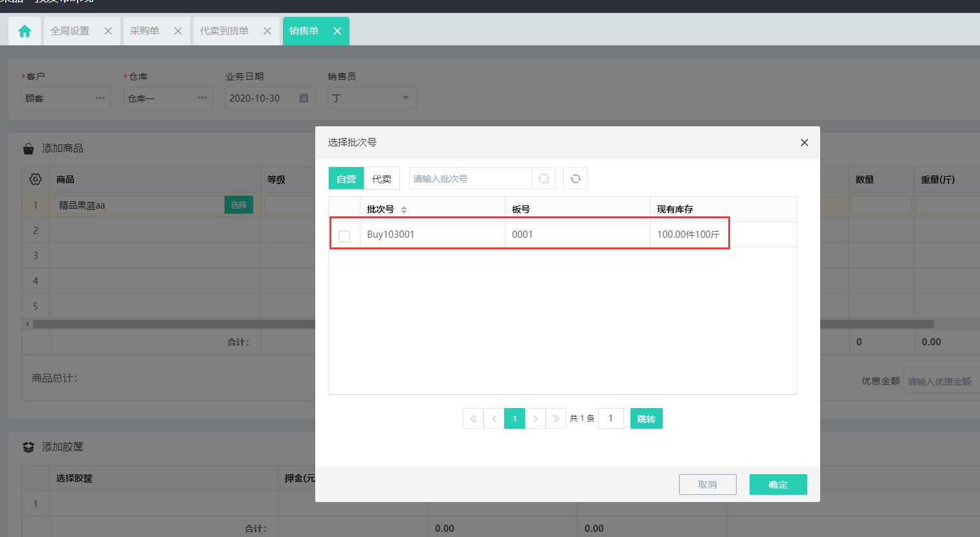Close the 全局设置 tab
The height and width of the screenshot is (537, 980).
pyautogui.click(x=108, y=31)
